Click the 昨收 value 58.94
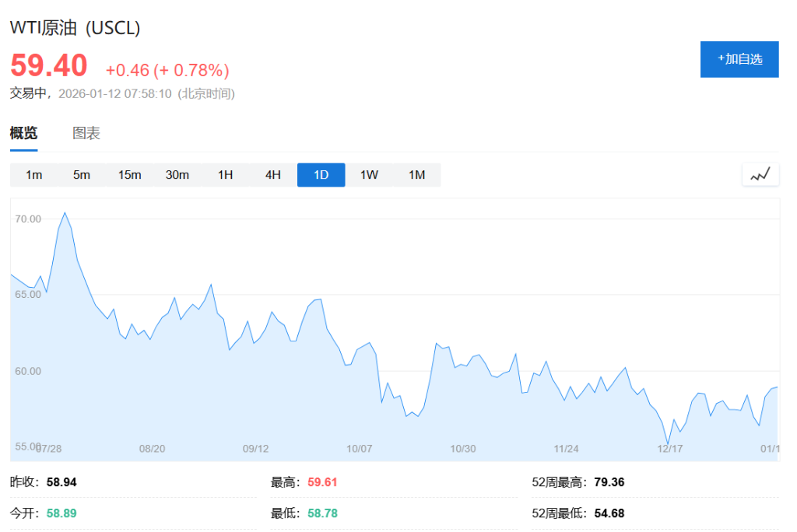This screenshot has width=797, height=532. (62, 481)
